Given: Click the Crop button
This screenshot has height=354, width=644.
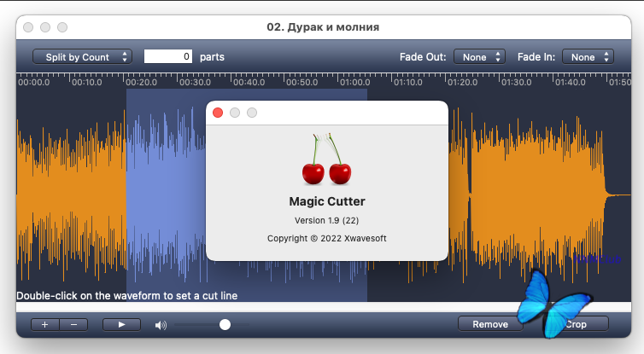Looking at the screenshot, I should (576, 324).
